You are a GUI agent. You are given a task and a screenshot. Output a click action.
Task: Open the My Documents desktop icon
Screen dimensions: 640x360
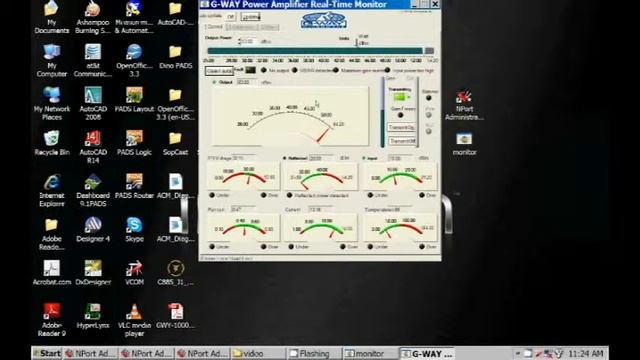click(x=51, y=17)
